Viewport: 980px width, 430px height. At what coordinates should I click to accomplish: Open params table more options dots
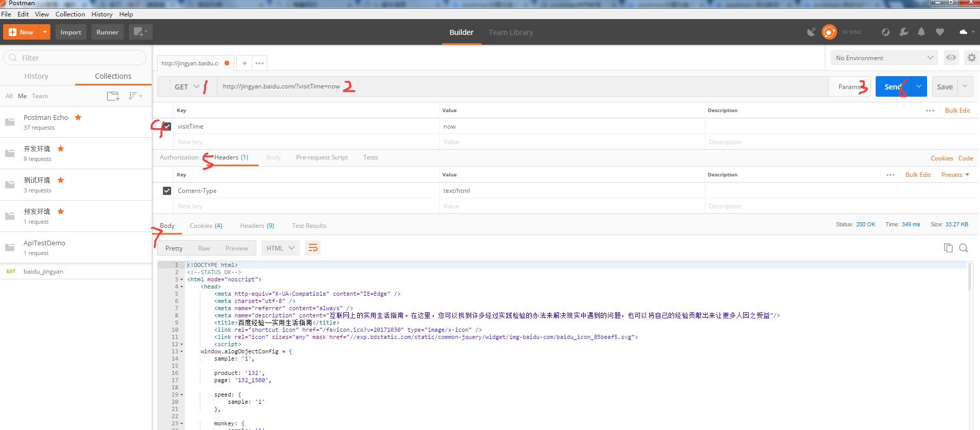[930, 111]
